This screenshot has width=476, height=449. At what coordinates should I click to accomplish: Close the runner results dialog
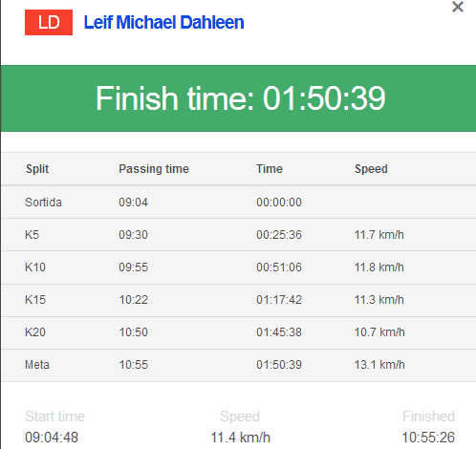pos(458,7)
